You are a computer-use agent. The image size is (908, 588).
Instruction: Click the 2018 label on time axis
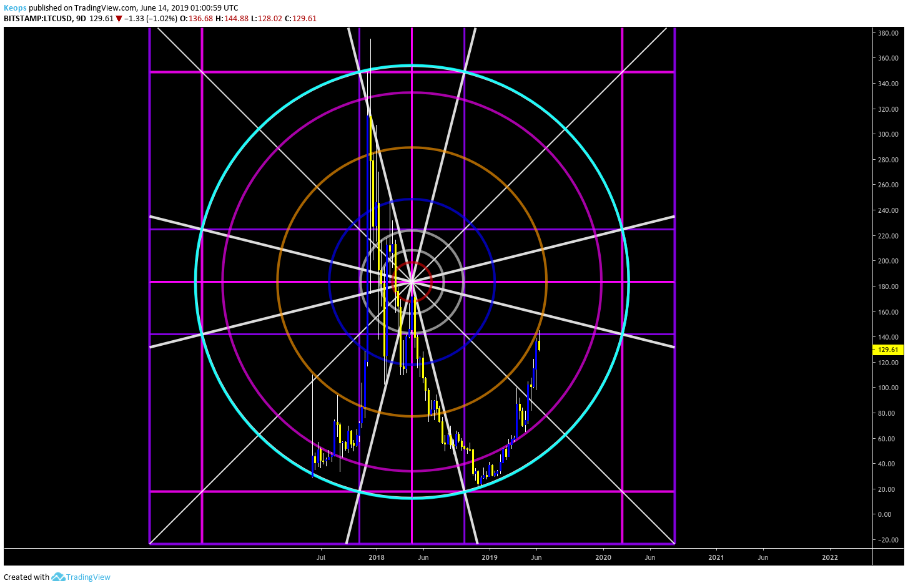click(x=377, y=557)
